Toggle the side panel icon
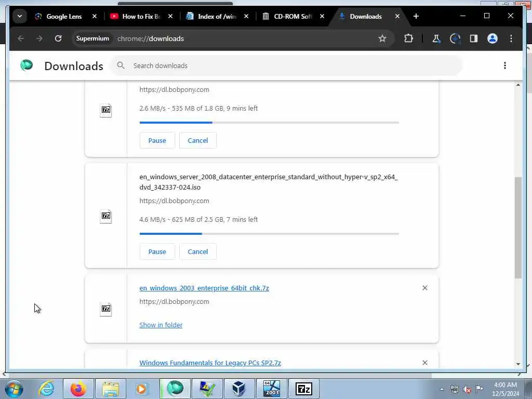The height and width of the screenshot is (399, 532). tap(474, 38)
